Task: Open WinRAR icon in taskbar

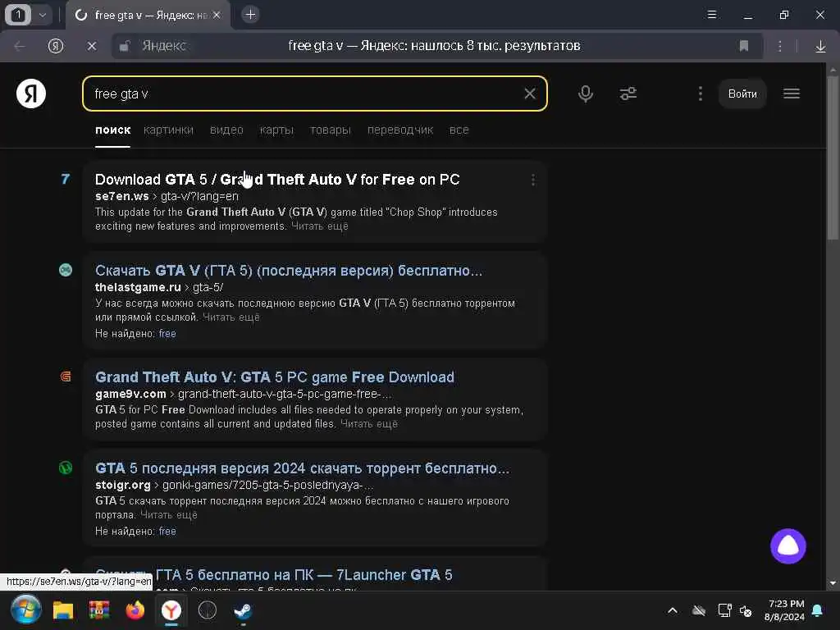Action: tap(99, 610)
